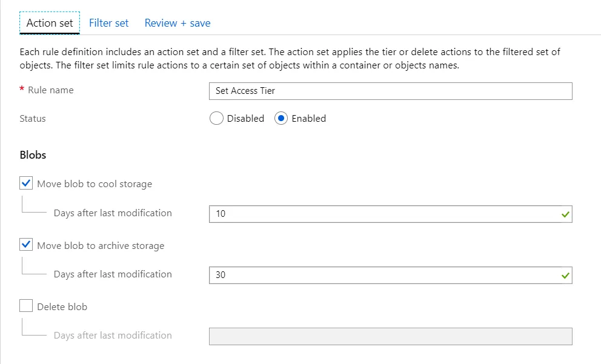Click the "Move blob to archive storage" label text

pyautogui.click(x=101, y=246)
